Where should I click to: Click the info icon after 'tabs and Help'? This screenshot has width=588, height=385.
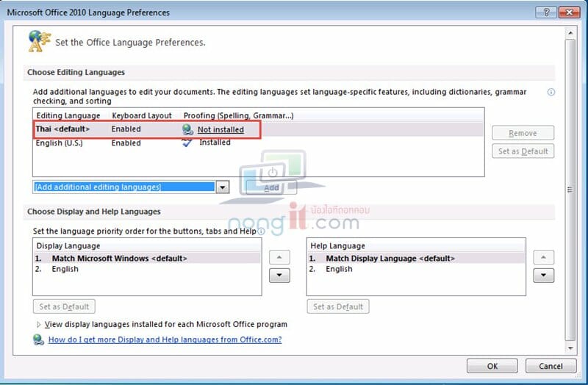[x=261, y=231]
